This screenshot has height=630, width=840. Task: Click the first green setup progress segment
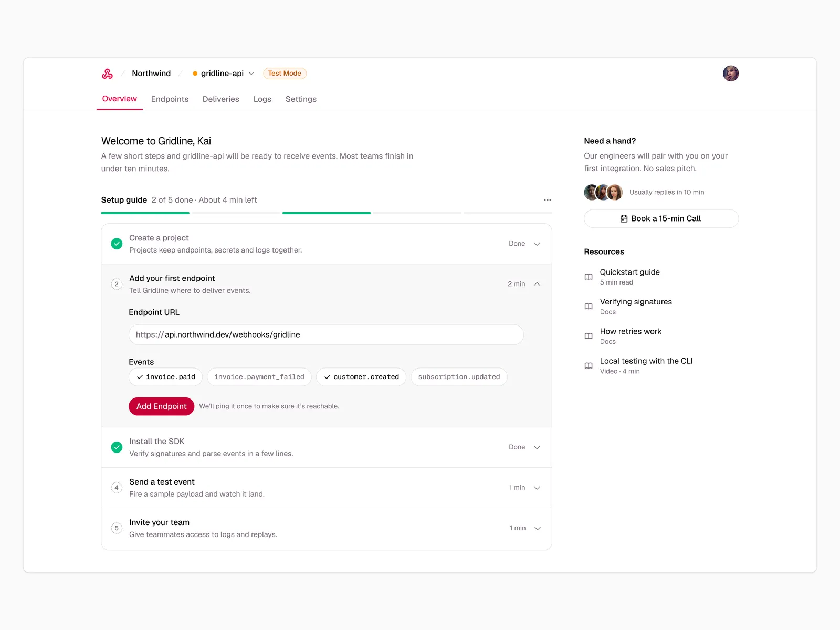tap(145, 213)
